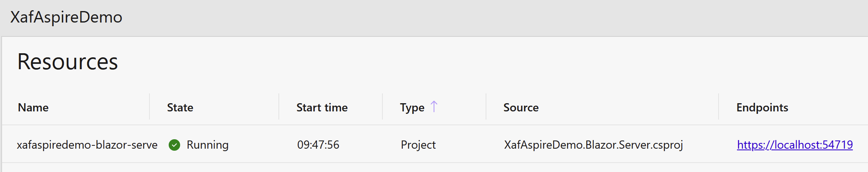Select the Endpoints column header
This screenshot has height=172, width=868.
click(762, 107)
